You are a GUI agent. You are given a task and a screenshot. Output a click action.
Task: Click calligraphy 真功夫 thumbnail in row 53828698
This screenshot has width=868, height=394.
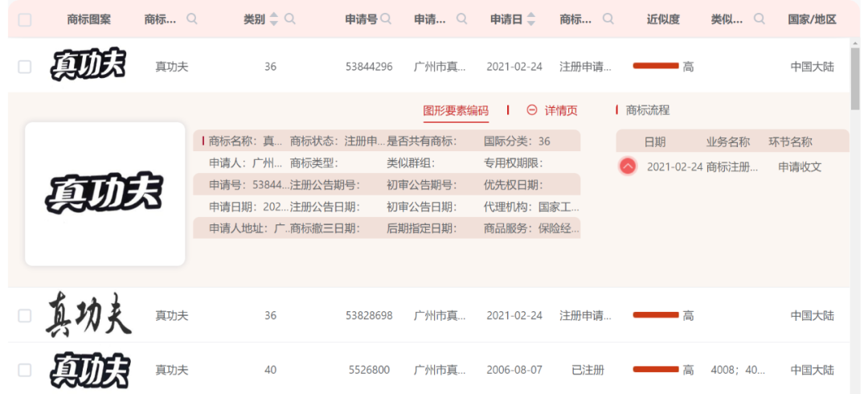[x=88, y=315]
